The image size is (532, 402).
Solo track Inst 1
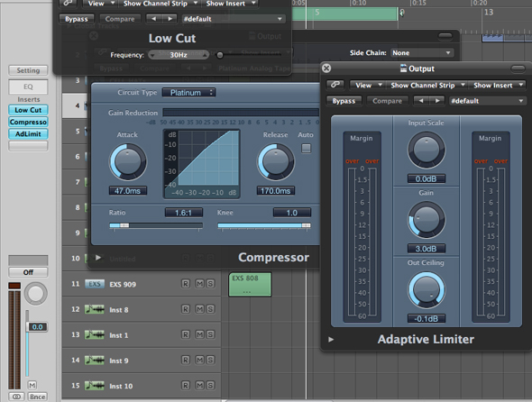click(x=210, y=334)
